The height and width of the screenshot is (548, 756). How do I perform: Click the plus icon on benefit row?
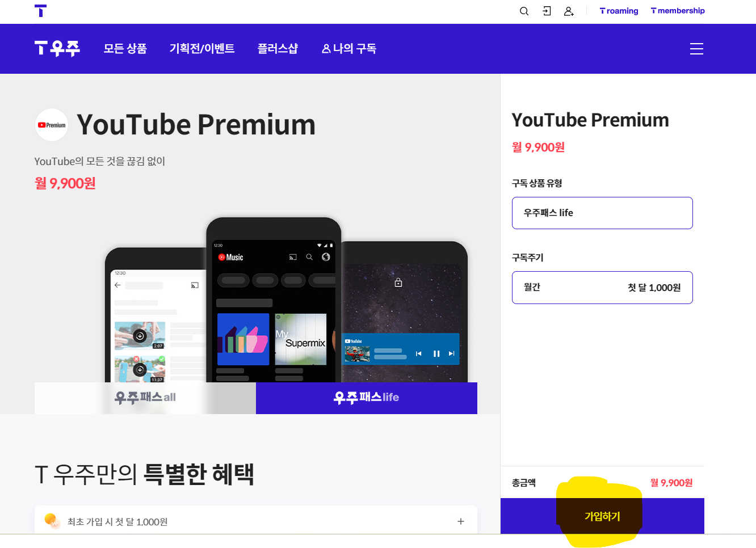coord(461,521)
